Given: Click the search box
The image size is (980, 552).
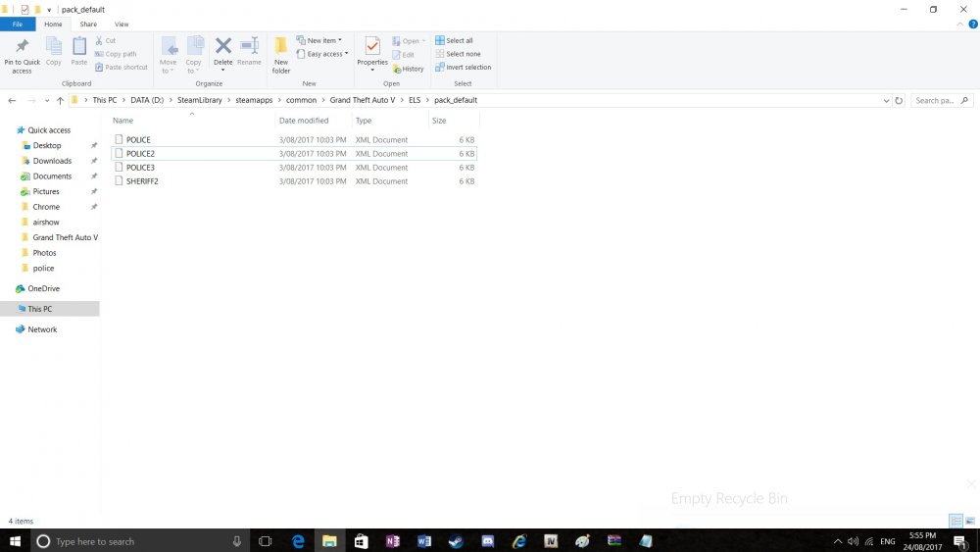Looking at the screenshot, I should tap(942, 101).
